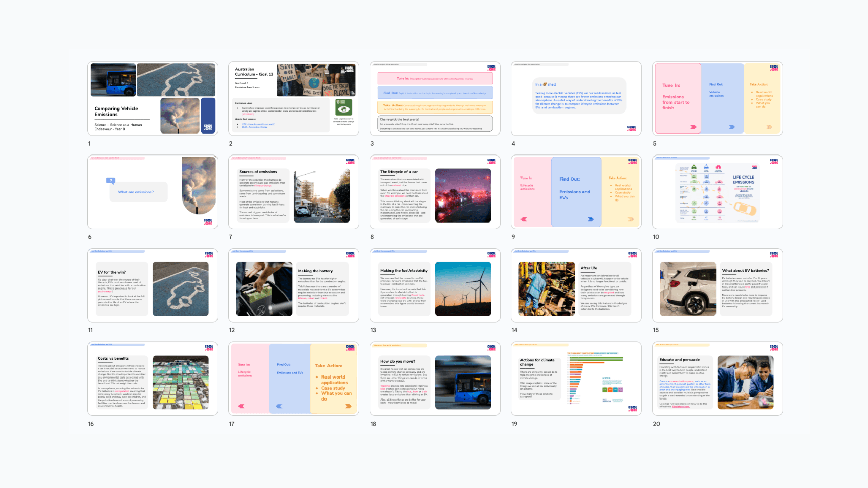Open the 'Life Cycle Emissions' infographic slide
The height and width of the screenshot is (488, 868).
pos(718,192)
